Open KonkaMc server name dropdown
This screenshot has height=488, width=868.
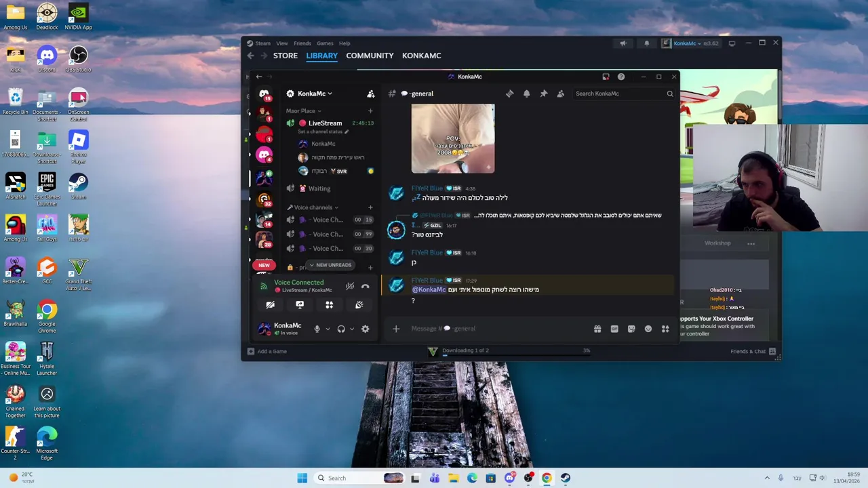point(316,94)
